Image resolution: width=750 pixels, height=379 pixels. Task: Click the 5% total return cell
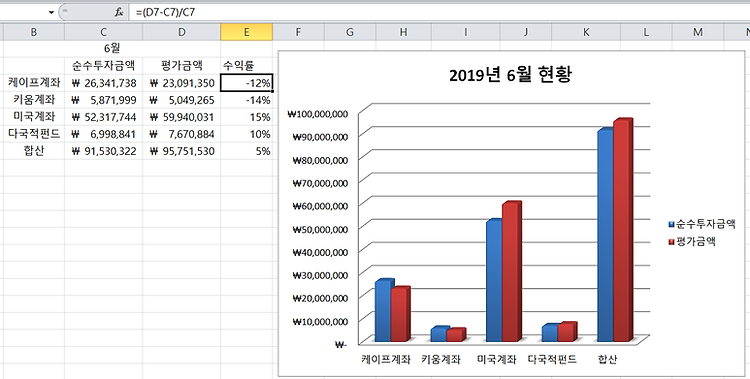[x=246, y=151]
